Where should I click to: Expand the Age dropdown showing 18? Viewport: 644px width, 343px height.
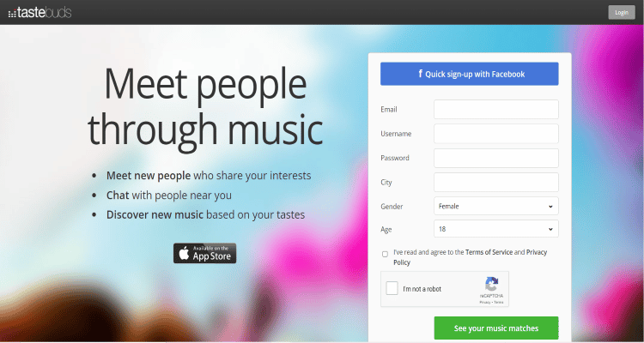[x=495, y=229]
